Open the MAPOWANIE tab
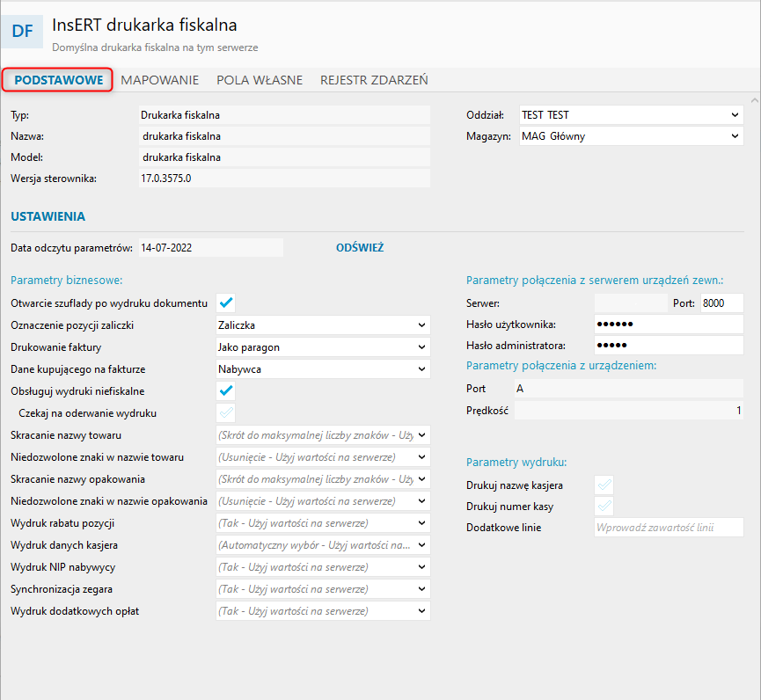The height and width of the screenshot is (700, 761). coord(159,80)
